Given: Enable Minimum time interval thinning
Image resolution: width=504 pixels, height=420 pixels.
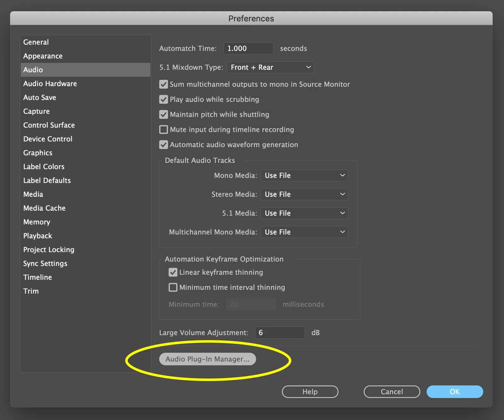Looking at the screenshot, I should pyautogui.click(x=173, y=287).
